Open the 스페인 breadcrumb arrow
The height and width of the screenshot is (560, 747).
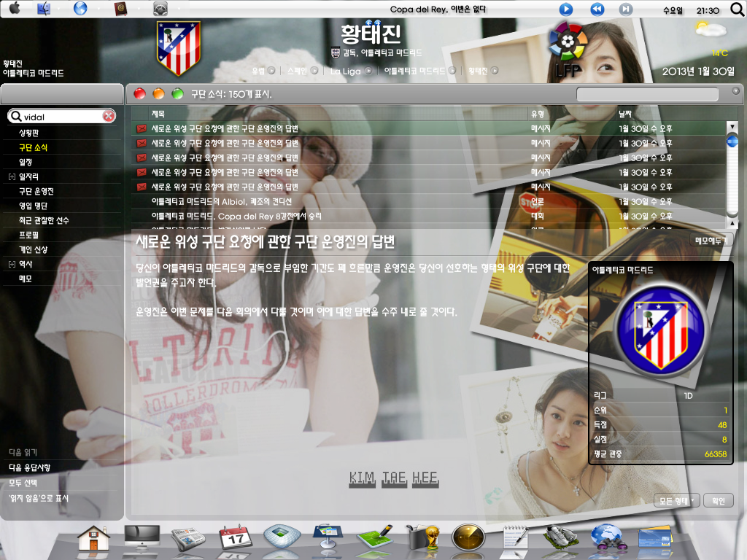pos(314,71)
